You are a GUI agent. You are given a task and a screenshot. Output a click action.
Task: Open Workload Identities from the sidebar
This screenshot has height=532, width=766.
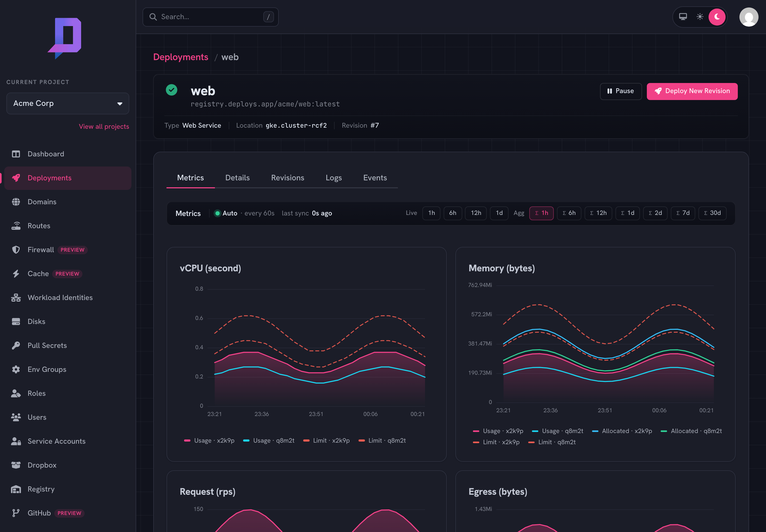coord(68,298)
